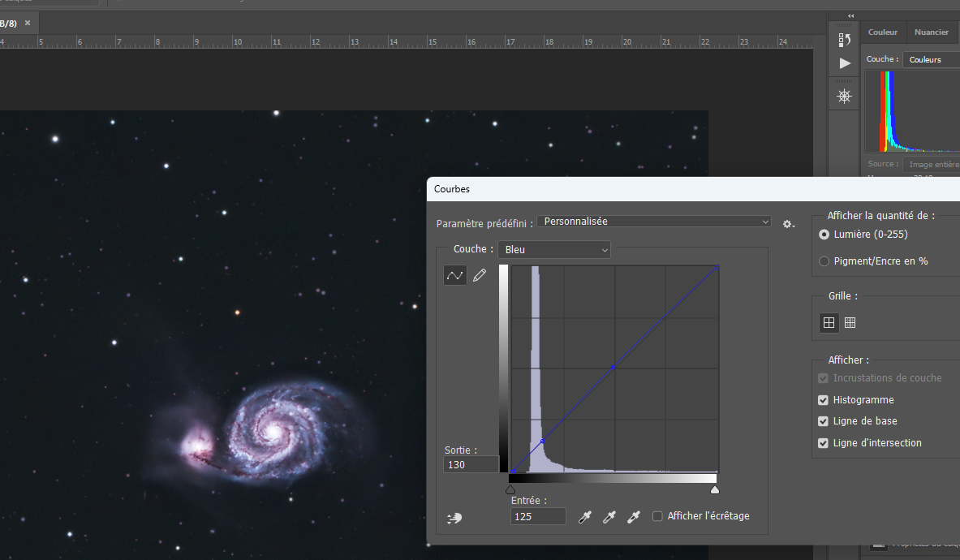
Task: Select Lumière (0-255) radio option
Action: [x=824, y=235]
